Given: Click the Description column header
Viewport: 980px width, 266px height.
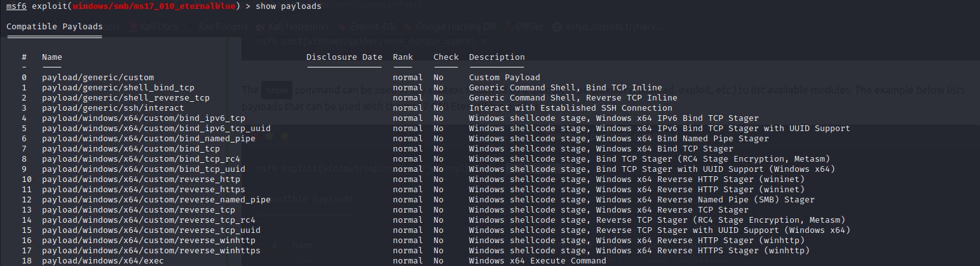Looking at the screenshot, I should click(496, 57).
